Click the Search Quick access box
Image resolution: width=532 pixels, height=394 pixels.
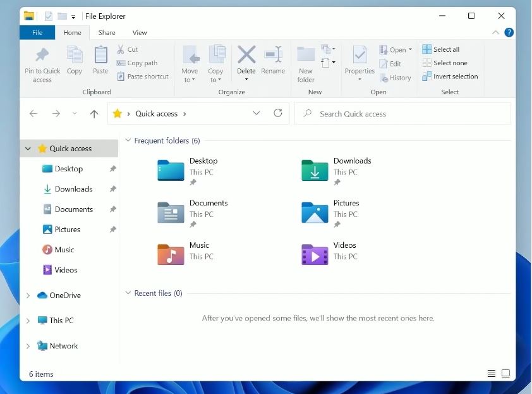click(x=402, y=114)
